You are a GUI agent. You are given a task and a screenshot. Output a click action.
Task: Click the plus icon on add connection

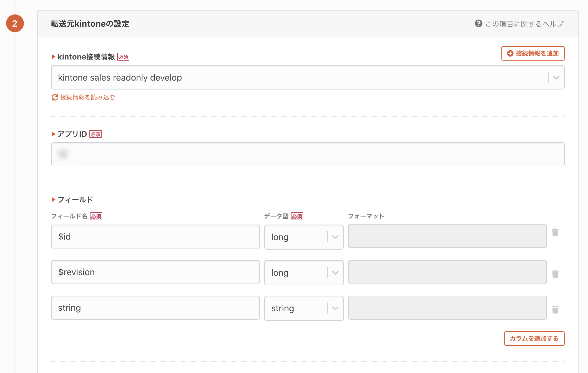coord(510,53)
